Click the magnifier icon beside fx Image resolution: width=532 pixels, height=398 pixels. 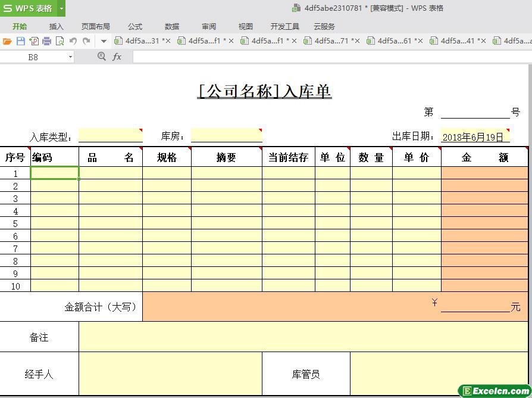pyautogui.click(x=101, y=56)
